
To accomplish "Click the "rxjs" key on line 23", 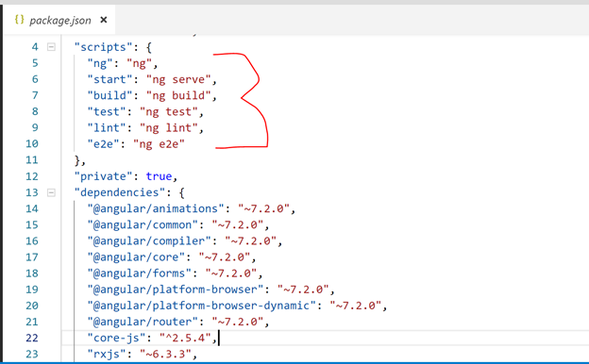I will coord(107,354).
